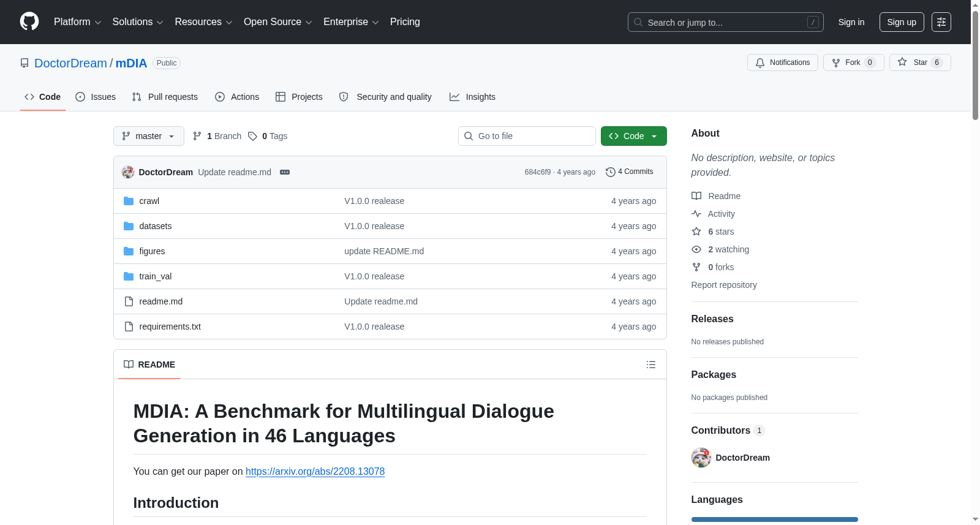The width and height of the screenshot is (980, 525).
Task: Click the bell icon in Notifications
Action: [x=760, y=62]
